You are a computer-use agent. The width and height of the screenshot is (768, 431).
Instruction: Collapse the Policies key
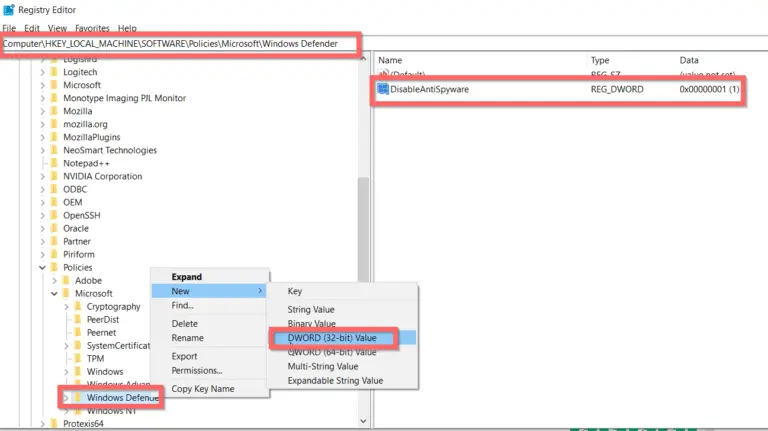(x=42, y=267)
